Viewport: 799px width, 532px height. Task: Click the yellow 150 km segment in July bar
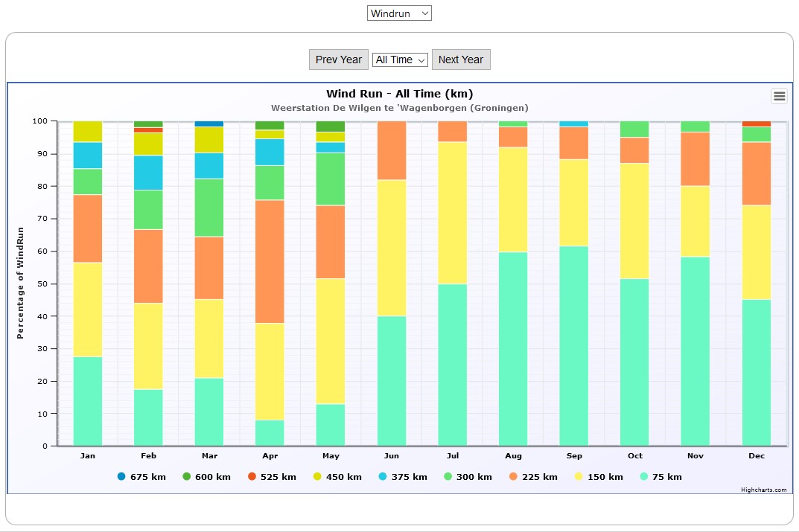pyautogui.click(x=452, y=213)
